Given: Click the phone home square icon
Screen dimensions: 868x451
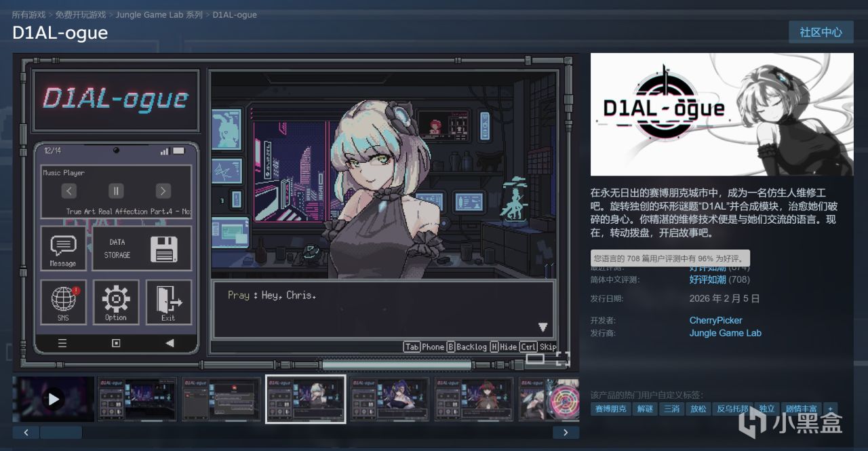Looking at the screenshot, I should click(x=116, y=343).
